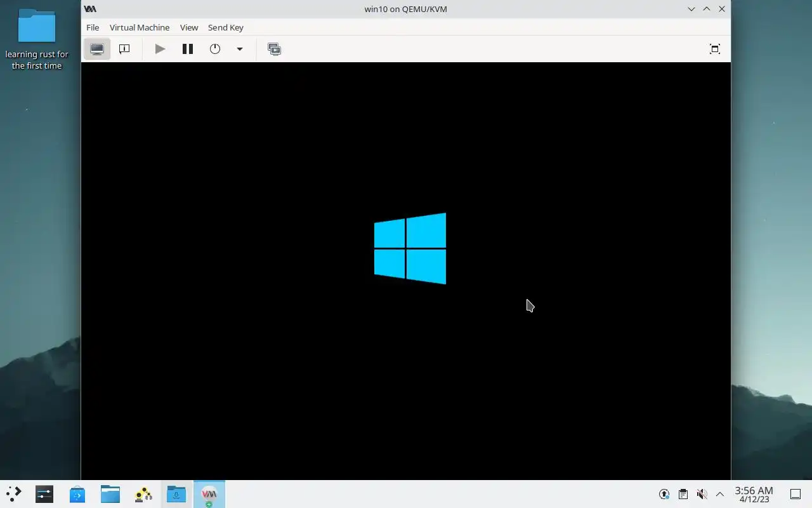
Task: Open the snapshots manager icon
Action: [274, 49]
